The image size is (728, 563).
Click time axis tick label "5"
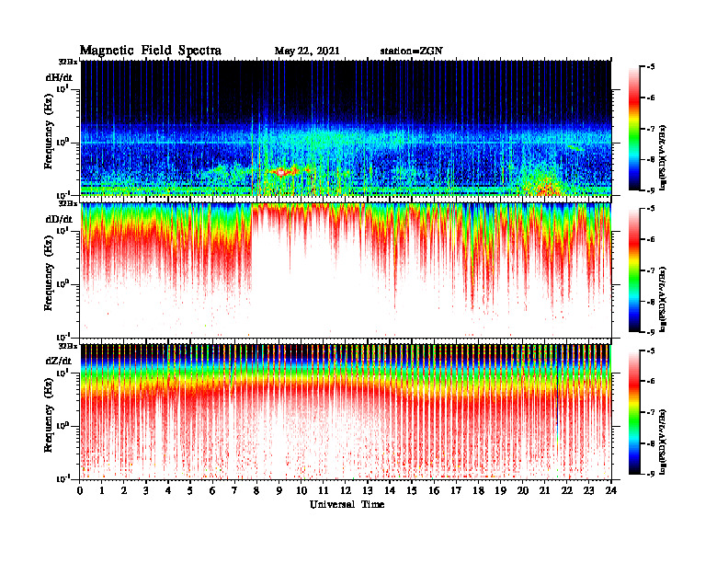(190, 491)
